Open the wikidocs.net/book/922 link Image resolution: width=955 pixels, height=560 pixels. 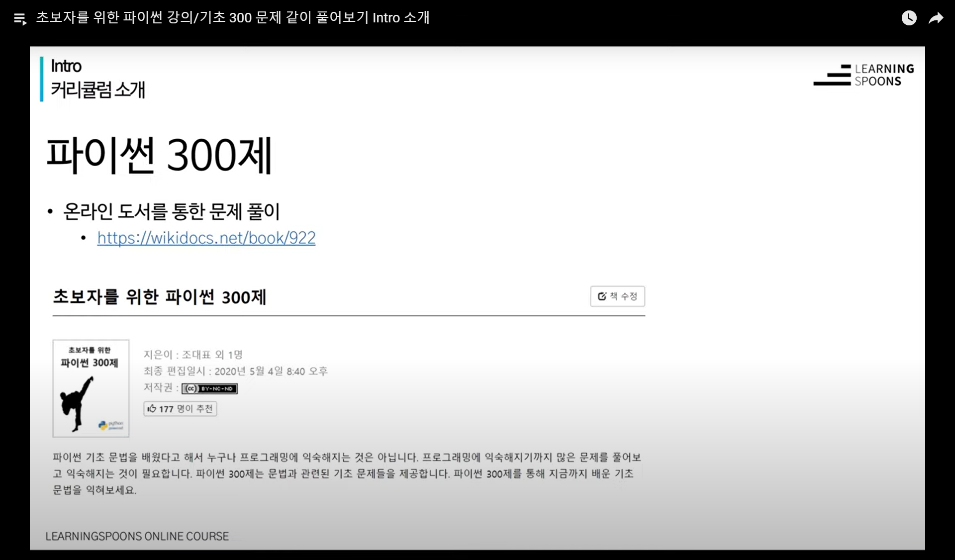206,238
